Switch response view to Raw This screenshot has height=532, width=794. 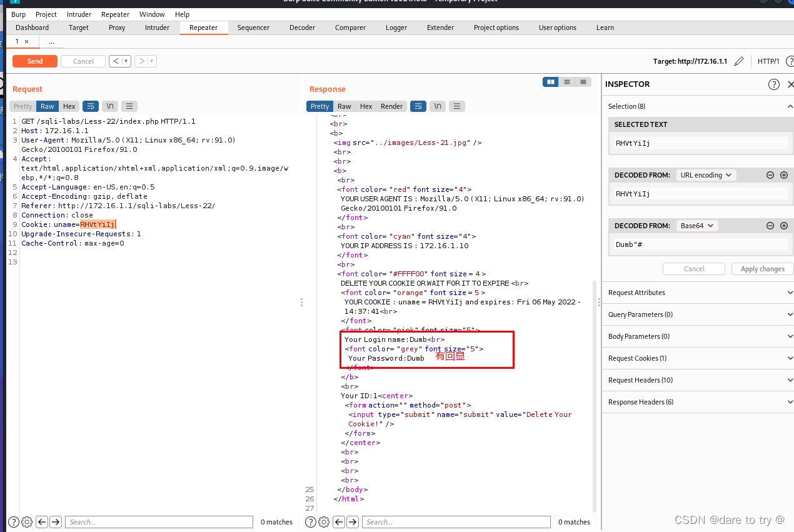[x=344, y=106]
